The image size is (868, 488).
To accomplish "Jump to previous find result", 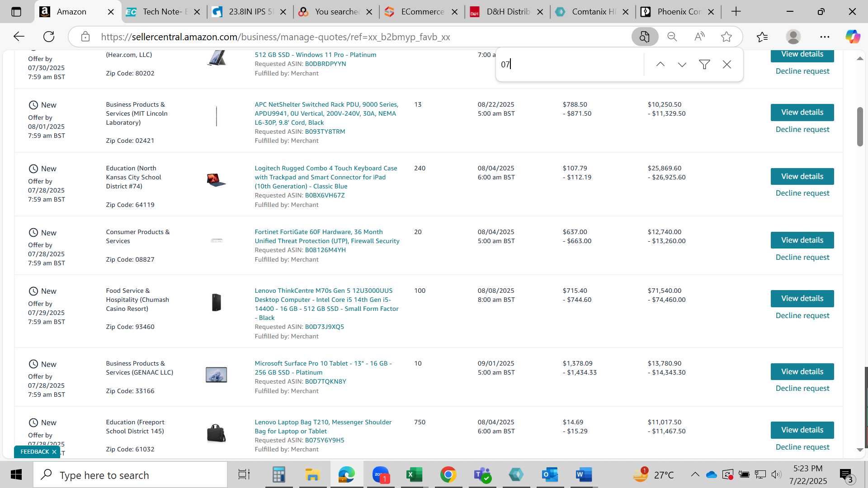I will pyautogui.click(x=660, y=64).
